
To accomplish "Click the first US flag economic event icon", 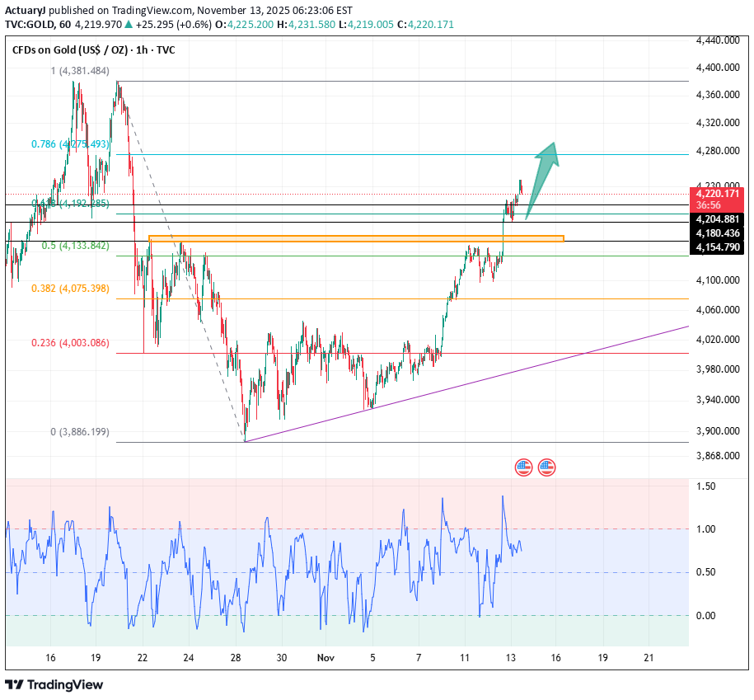I will pyautogui.click(x=523, y=467).
